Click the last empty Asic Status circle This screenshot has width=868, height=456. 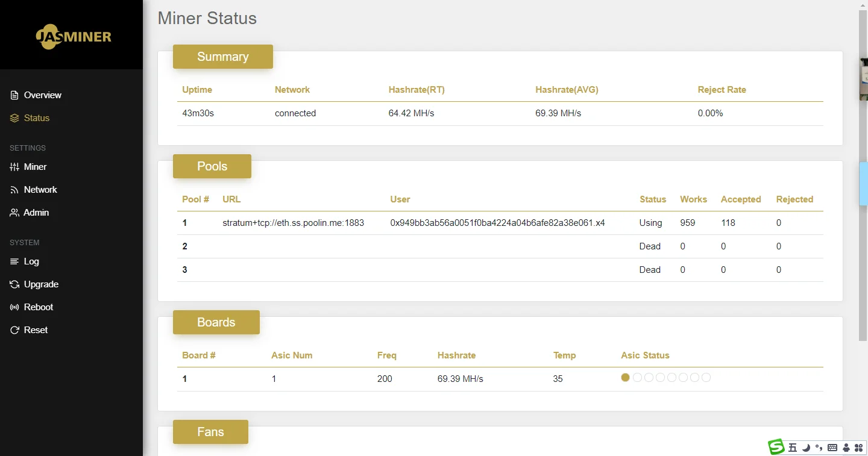coord(706,378)
